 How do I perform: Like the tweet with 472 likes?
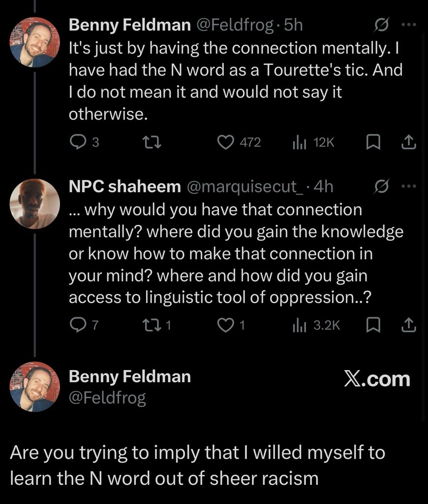coord(225,142)
